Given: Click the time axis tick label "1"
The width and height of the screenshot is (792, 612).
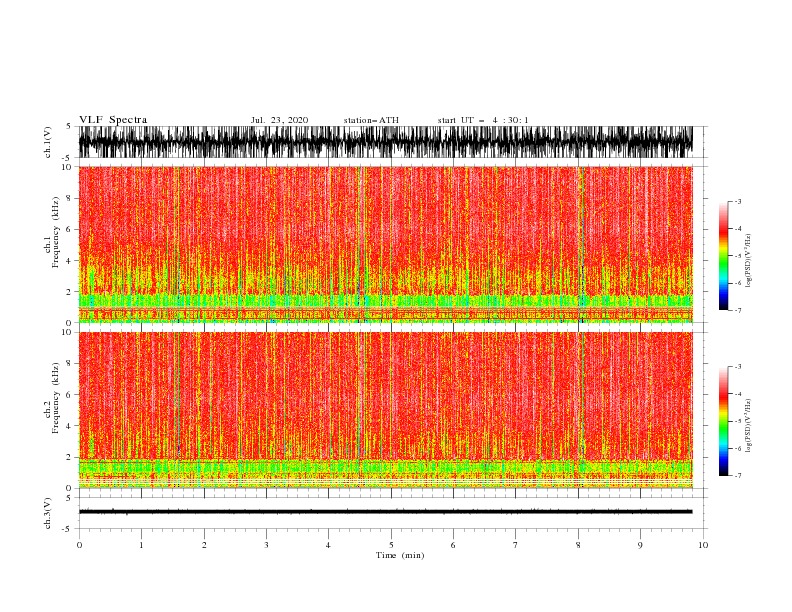Looking at the screenshot, I should click(141, 545).
